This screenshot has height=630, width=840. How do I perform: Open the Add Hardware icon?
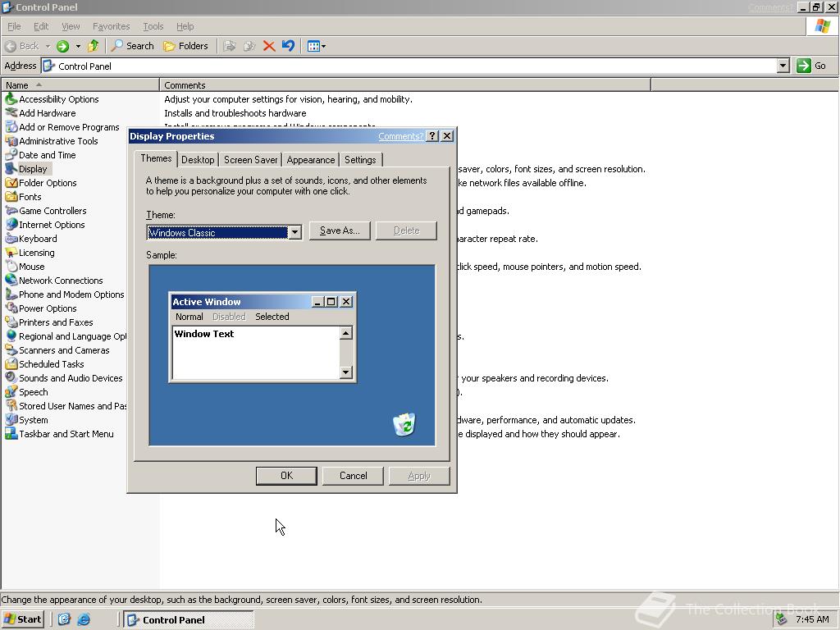[11, 112]
